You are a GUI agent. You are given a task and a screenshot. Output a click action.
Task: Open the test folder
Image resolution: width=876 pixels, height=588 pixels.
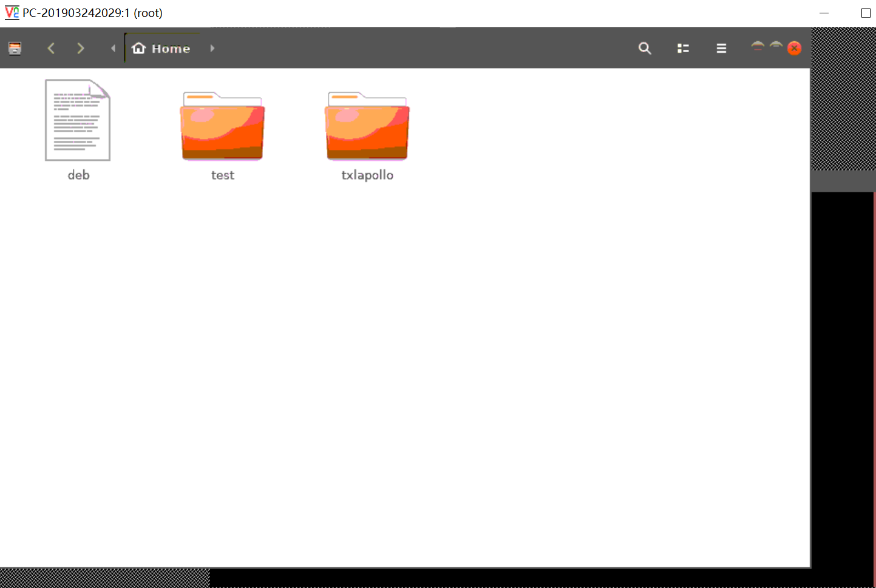222,127
